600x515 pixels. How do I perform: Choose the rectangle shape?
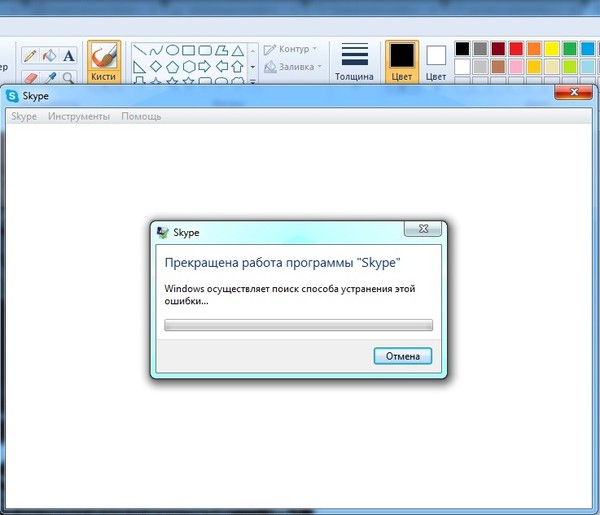[188, 50]
